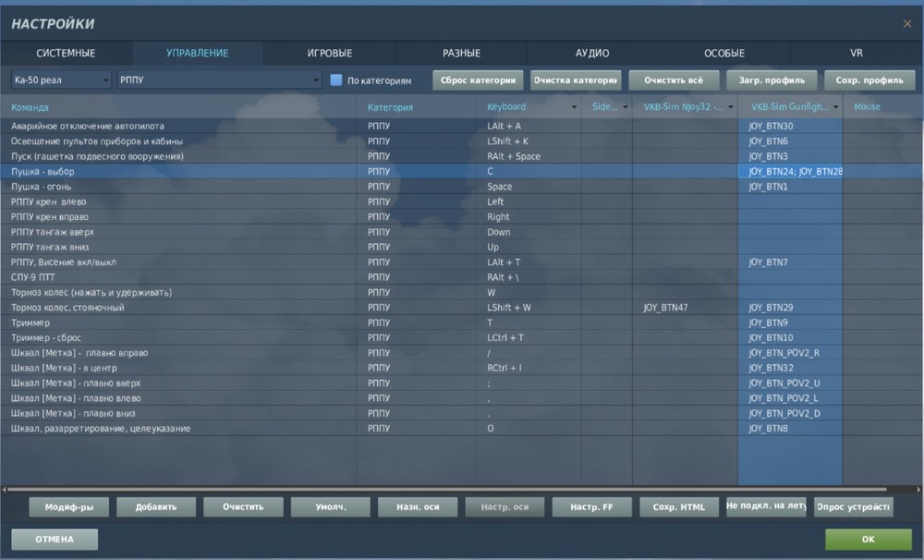The image size is (924, 560).
Task: Select the Триммер - сброс row
Action: [x=462, y=338]
